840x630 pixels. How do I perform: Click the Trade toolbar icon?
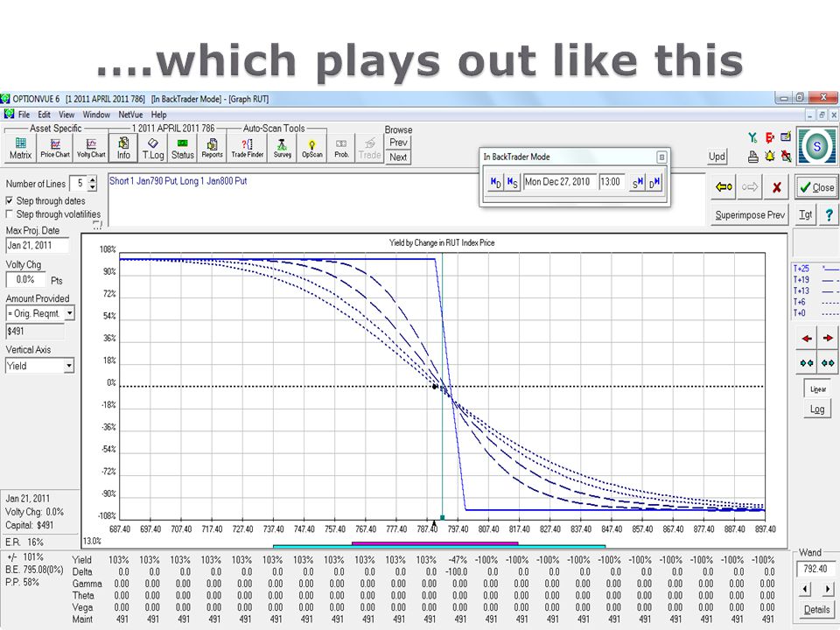tap(369, 149)
